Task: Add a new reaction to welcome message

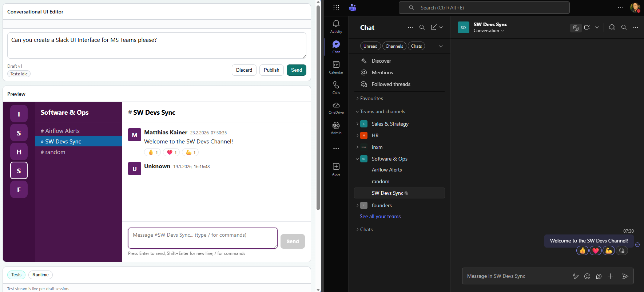Action: [x=621, y=250]
